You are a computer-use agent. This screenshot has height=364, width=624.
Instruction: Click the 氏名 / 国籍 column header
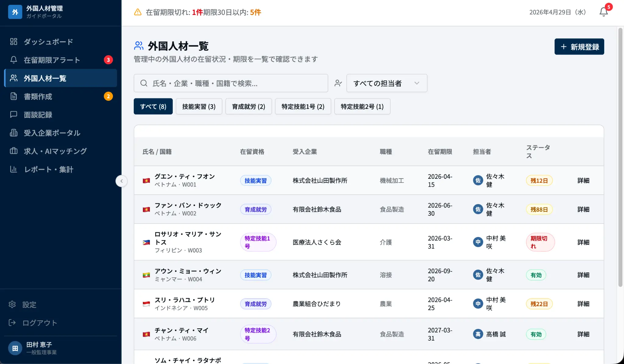157,152
